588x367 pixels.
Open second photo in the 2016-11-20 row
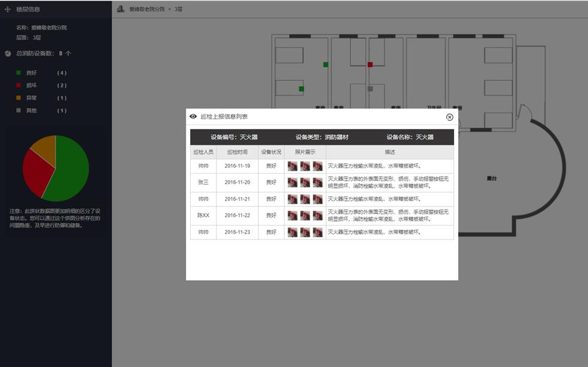point(305,183)
